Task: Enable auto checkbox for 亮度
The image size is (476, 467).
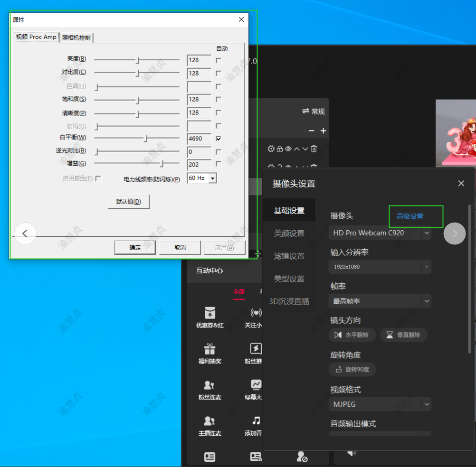Action: (x=219, y=60)
